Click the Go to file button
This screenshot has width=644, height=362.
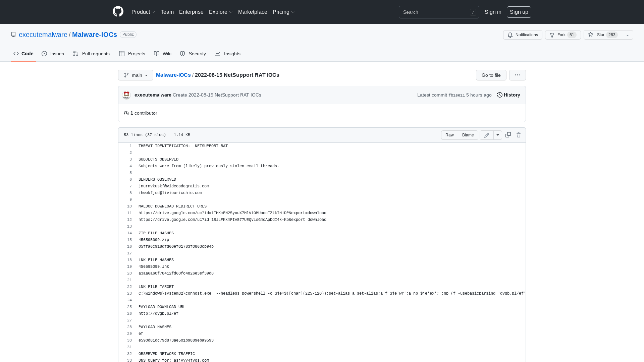pos(491,75)
